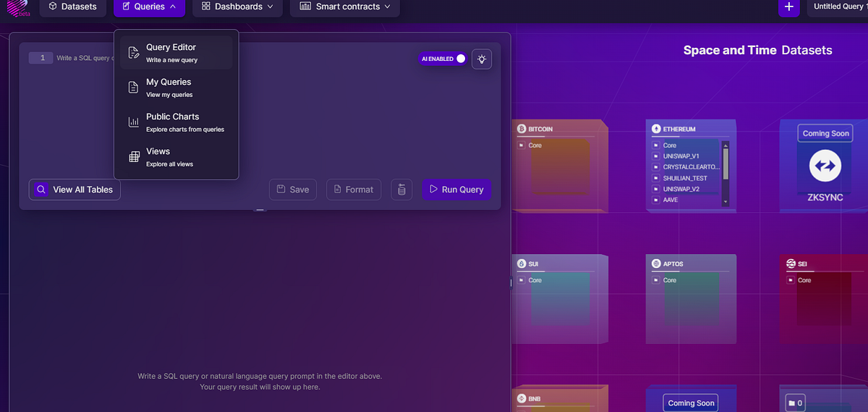This screenshot has height=412, width=868.
Task: Click the lightbulb hint icon
Action: click(482, 59)
